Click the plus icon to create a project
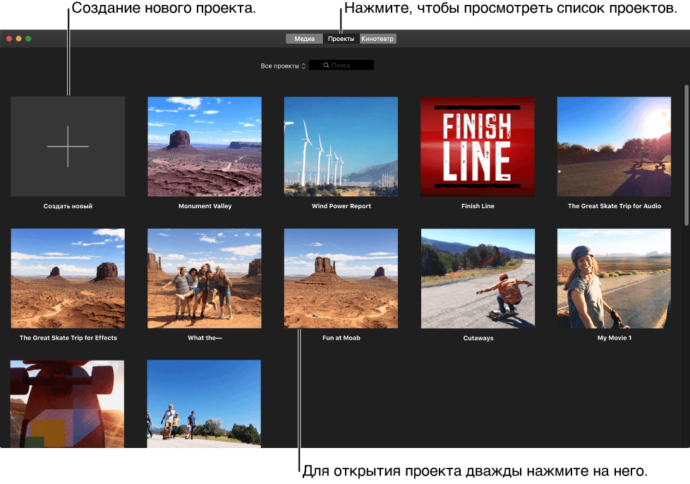This screenshot has width=690, height=484. coord(68,147)
